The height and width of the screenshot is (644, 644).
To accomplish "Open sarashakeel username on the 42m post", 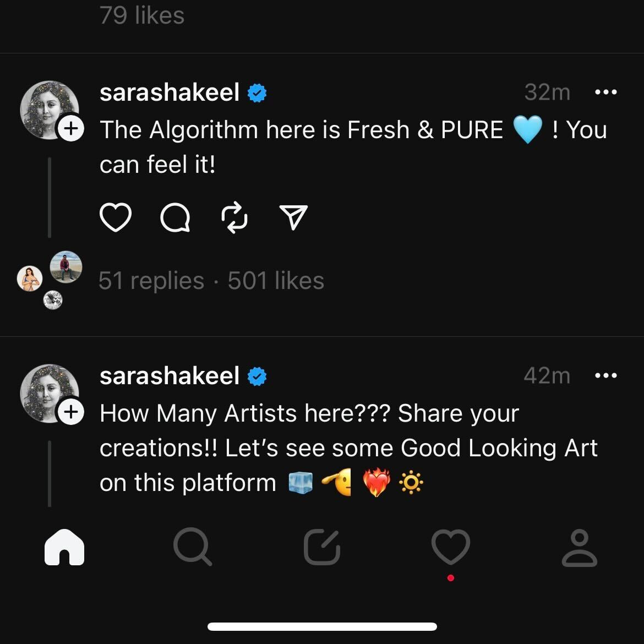I will 169,375.
